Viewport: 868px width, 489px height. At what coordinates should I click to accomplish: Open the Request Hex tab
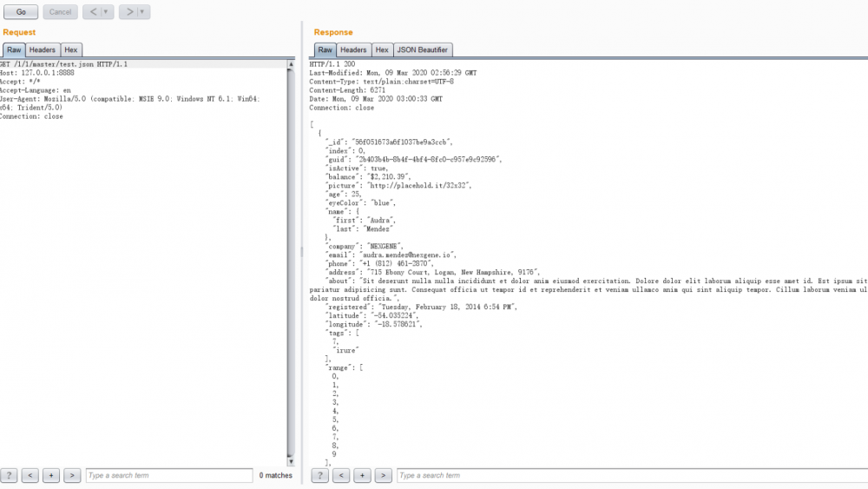click(71, 50)
